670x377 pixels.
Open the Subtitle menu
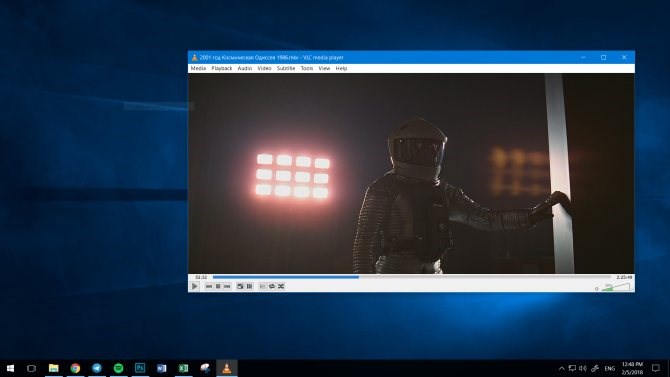(286, 68)
